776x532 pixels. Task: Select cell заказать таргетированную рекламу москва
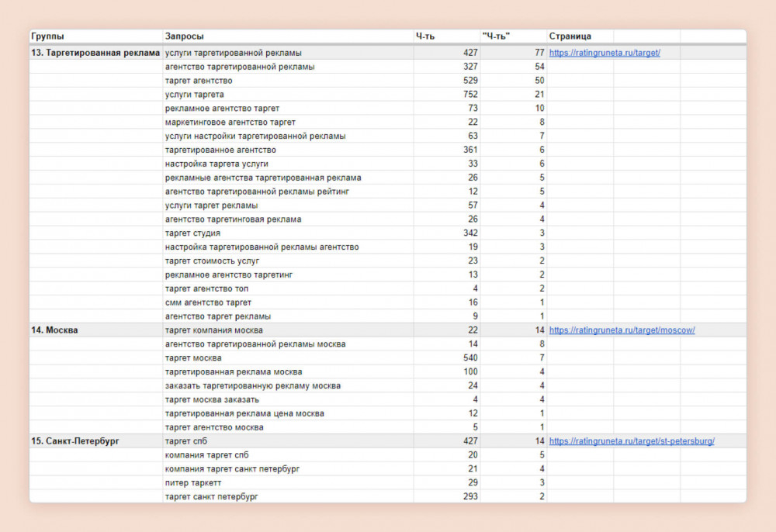tap(253, 385)
